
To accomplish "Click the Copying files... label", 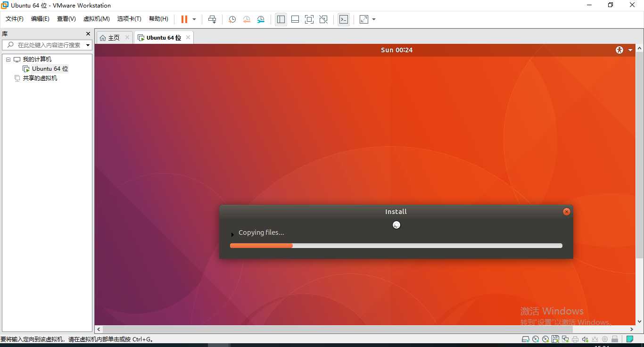I will tap(261, 232).
